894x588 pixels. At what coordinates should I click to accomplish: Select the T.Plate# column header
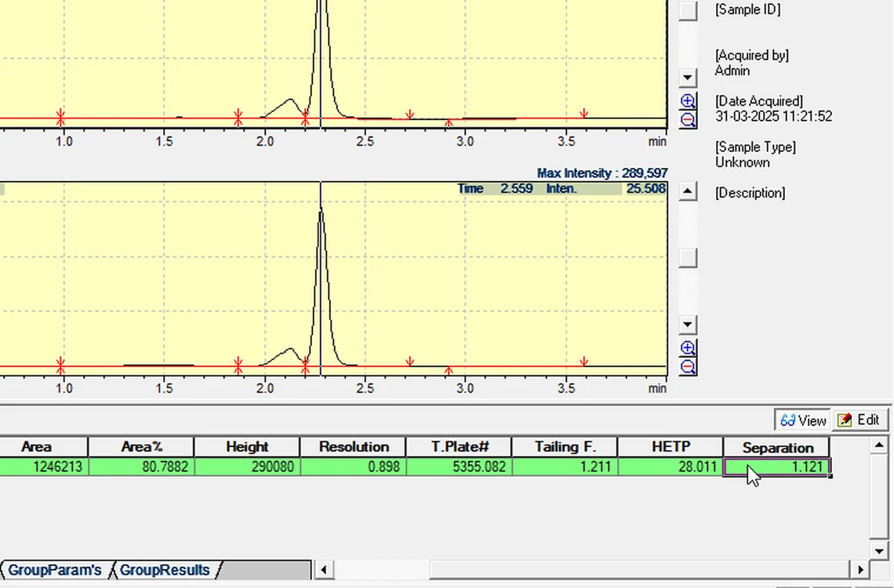tap(459, 447)
